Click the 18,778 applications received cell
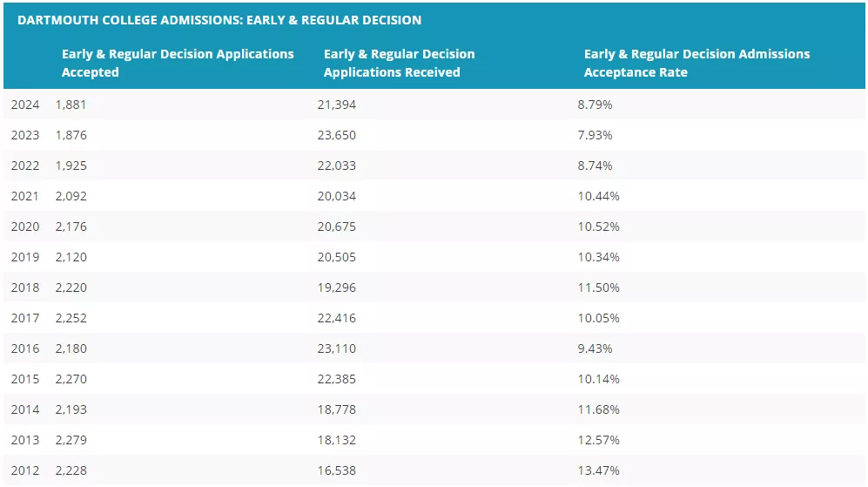868x487 pixels. click(x=336, y=409)
